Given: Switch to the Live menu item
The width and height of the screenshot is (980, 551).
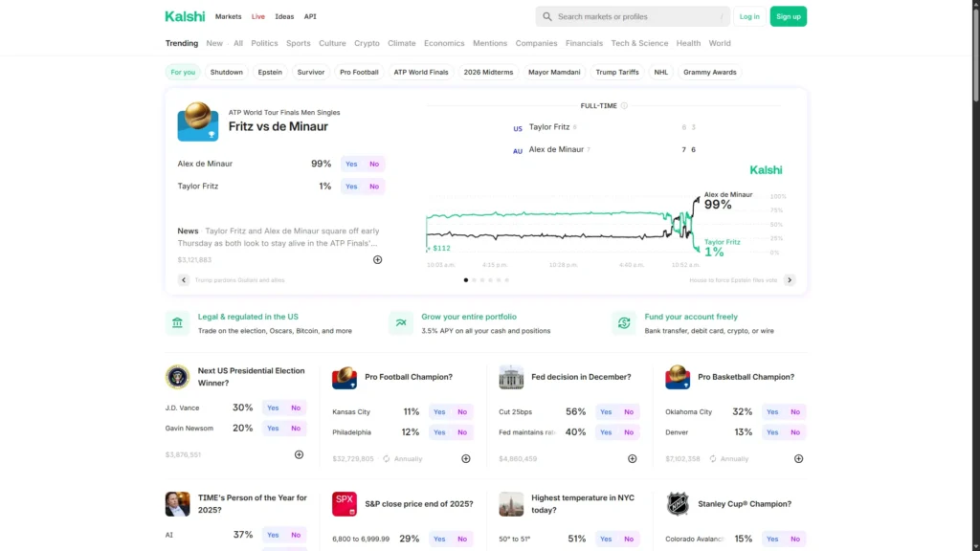Looking at the screenshot, I should [258, 16].
